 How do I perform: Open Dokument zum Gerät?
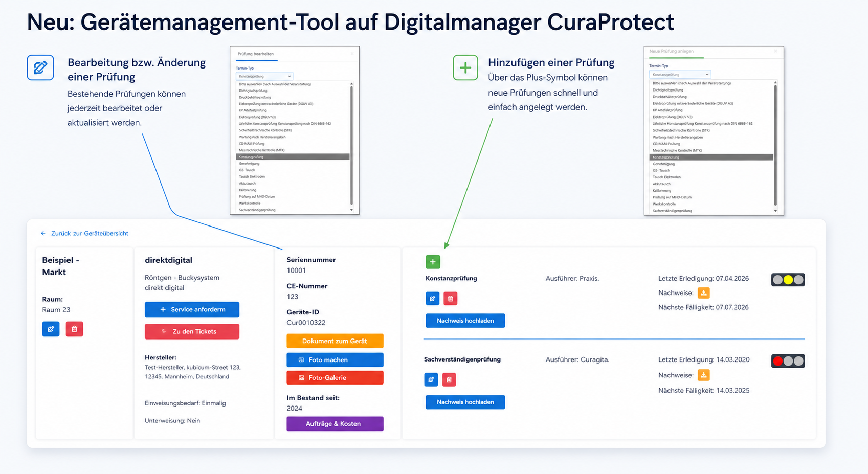[335, 341]
